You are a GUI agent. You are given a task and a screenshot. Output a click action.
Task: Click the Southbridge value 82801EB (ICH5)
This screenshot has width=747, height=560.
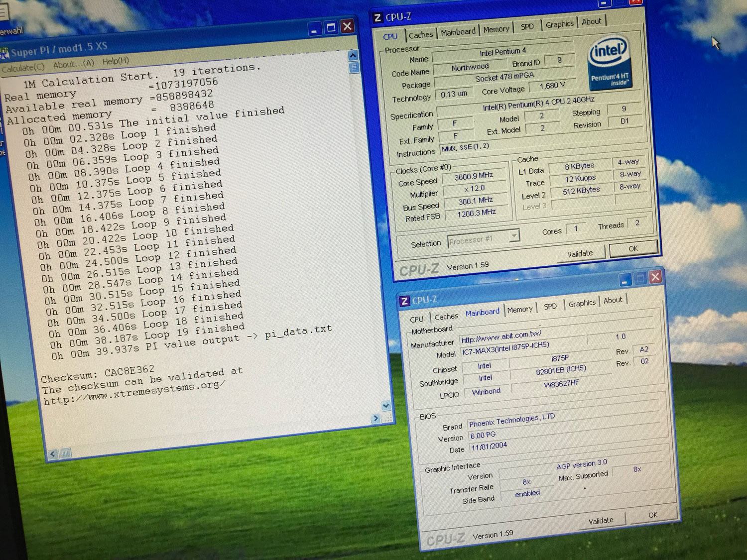click(x=561, y=371)
